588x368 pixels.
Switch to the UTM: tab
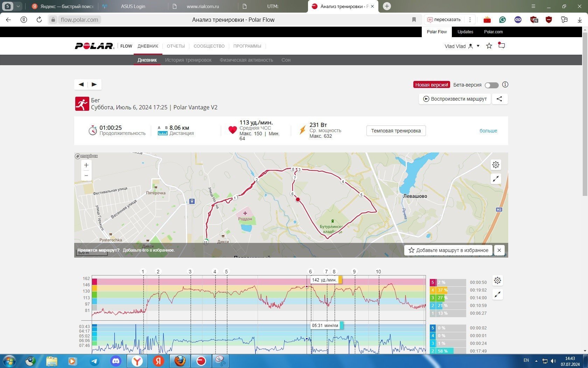[273, 6]
